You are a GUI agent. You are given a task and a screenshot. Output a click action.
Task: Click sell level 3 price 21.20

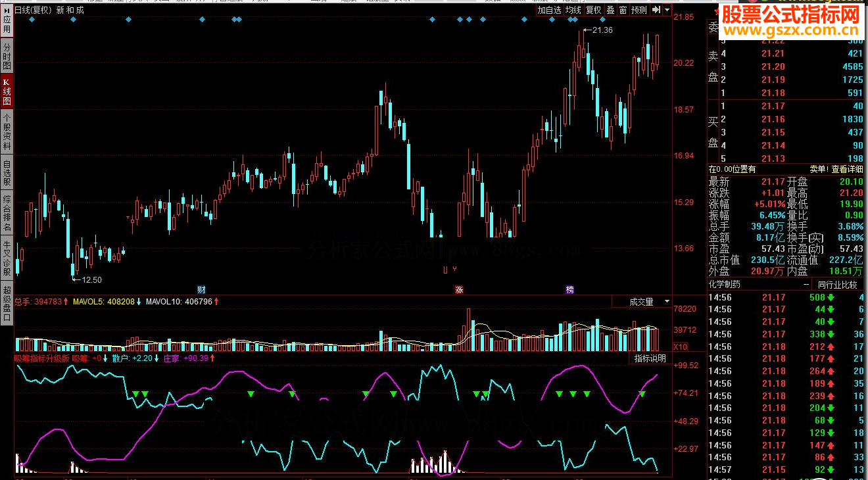(x=773, y=66)
